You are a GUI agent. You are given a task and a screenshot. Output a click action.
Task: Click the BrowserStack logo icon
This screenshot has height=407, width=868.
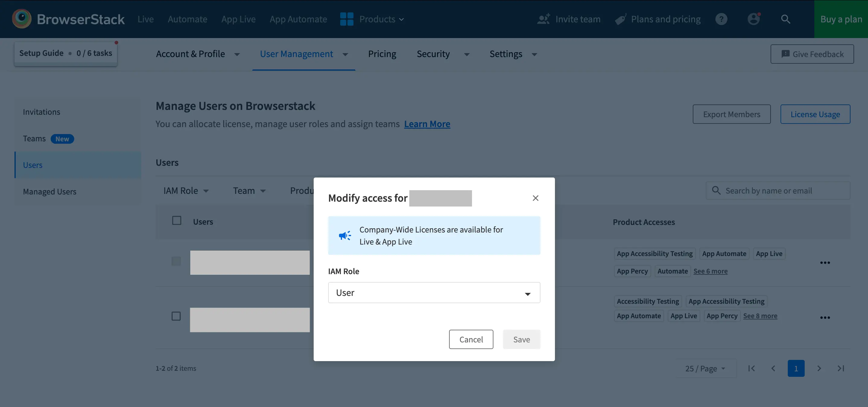pos(22,19)
